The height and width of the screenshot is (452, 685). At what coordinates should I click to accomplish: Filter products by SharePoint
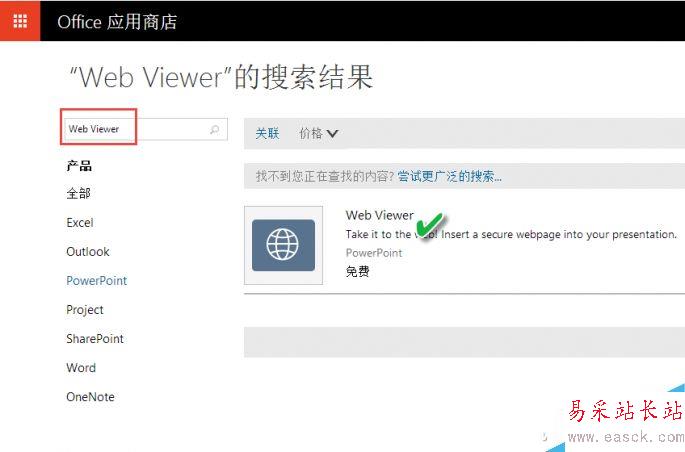click(95, 339)
